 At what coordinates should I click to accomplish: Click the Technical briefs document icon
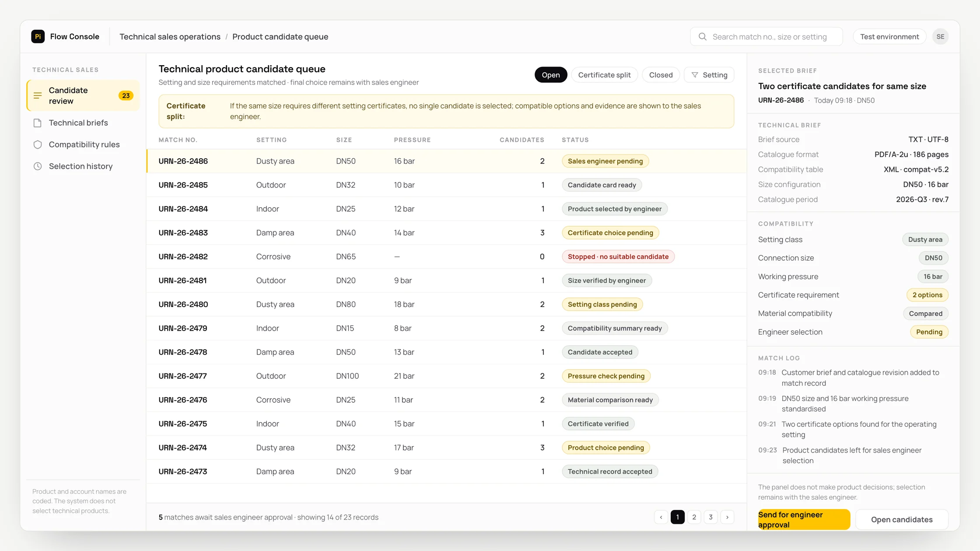click(38, 123)
